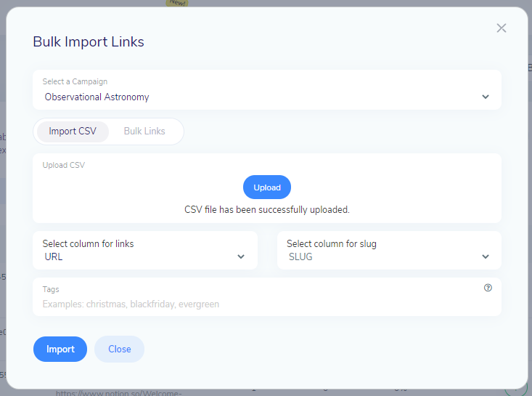Expand the Select column for links dropdown

tap(144, 251)
